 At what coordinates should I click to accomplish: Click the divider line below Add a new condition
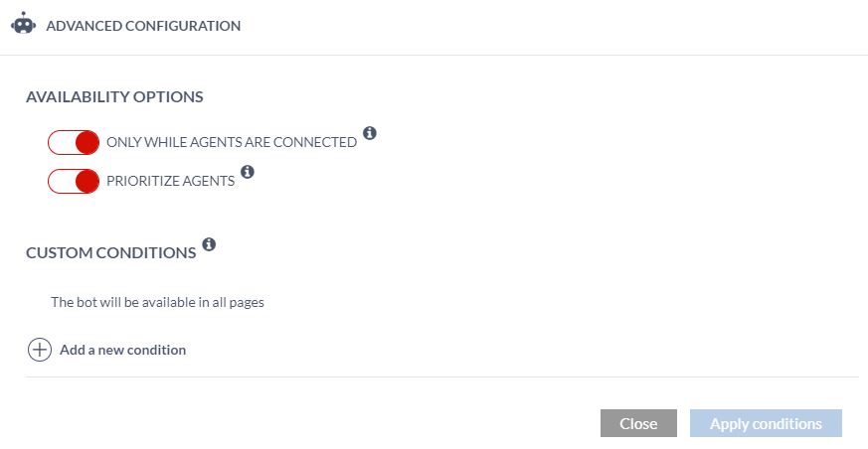(441, 376)
